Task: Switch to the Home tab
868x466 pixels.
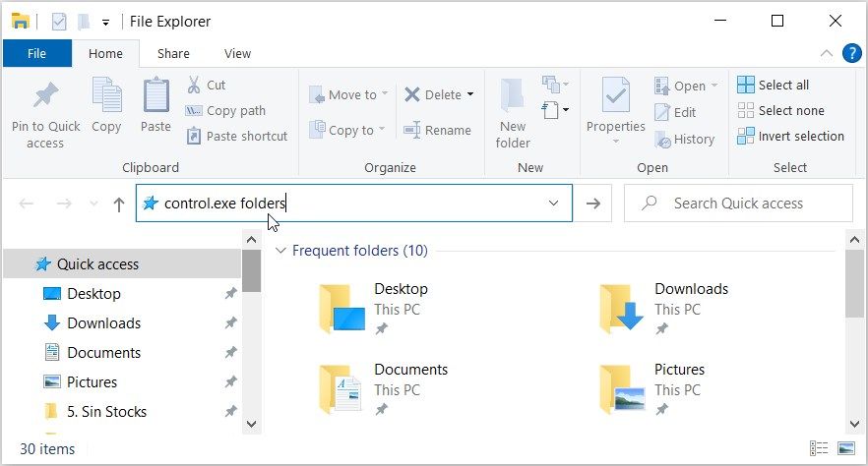Action: [x=105, y=54]
